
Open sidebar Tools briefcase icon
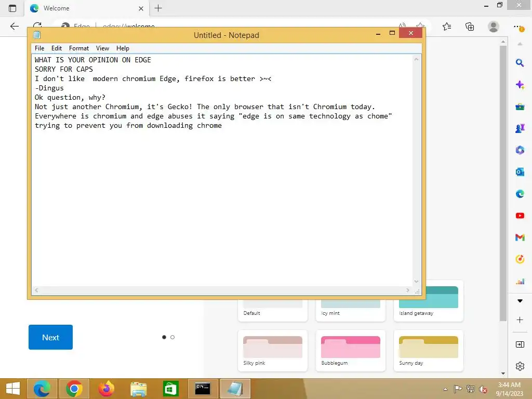click(x=520, y=107)
